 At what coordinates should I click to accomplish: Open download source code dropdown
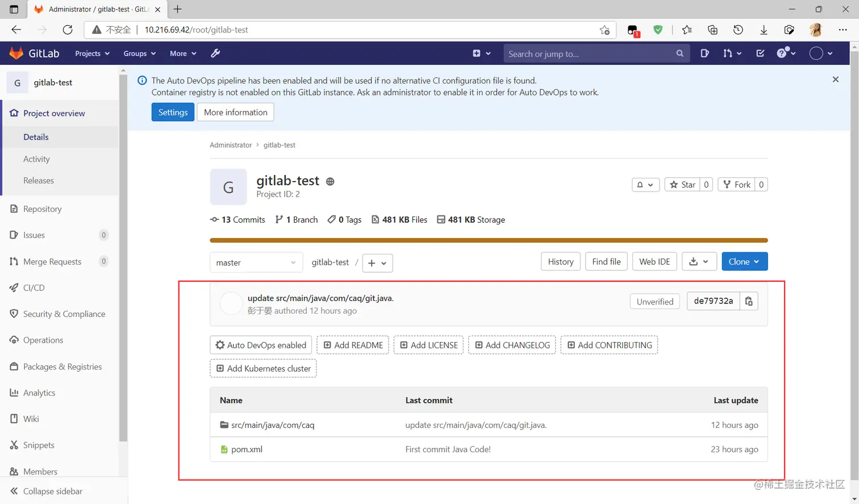click(699, 261)
